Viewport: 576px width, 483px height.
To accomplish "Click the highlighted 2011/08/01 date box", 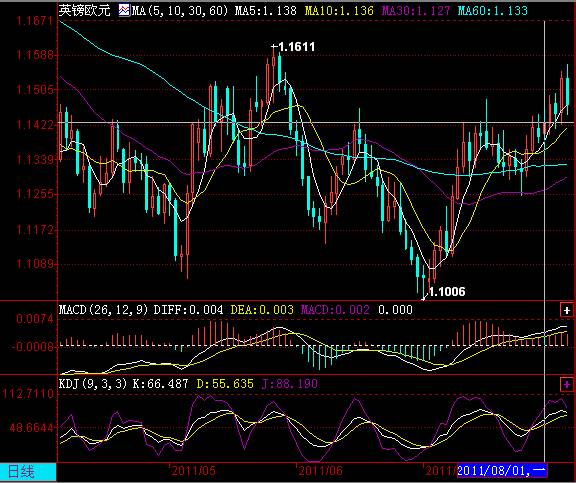I will (x=502, y=470).
